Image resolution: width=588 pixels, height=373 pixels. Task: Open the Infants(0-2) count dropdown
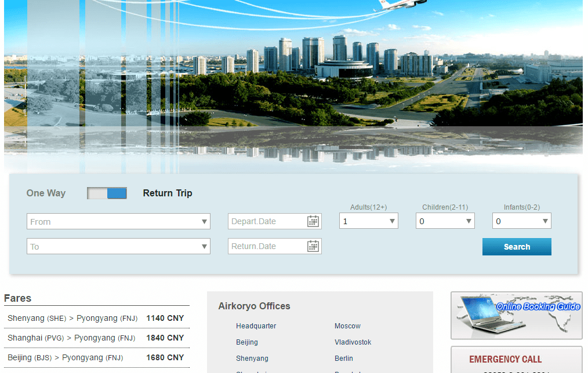tap(522, 221)
